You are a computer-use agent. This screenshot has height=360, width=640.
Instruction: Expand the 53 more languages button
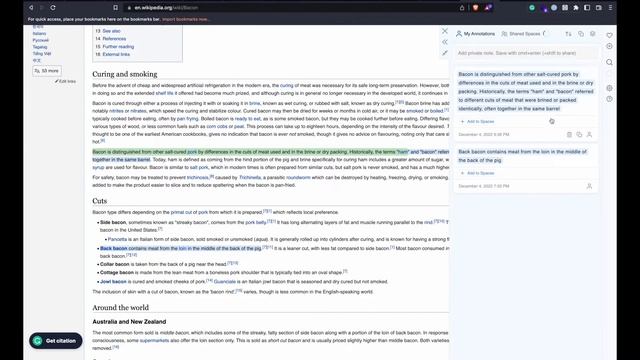47,71
